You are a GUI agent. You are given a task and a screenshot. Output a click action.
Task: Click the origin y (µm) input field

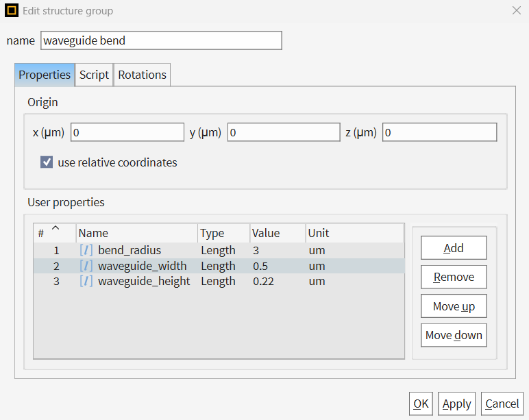(x=284, y=132)
